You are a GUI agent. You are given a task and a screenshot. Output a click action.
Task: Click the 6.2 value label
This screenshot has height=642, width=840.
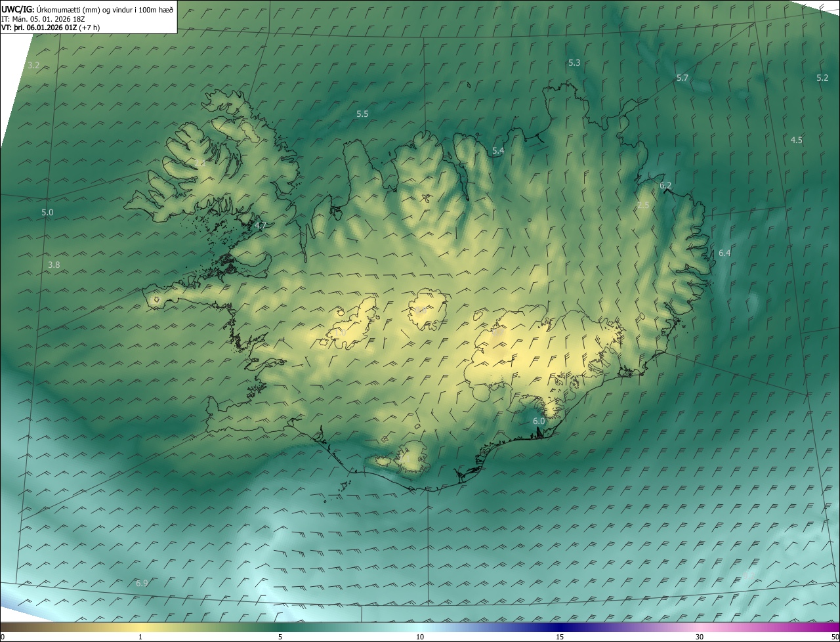665,186
